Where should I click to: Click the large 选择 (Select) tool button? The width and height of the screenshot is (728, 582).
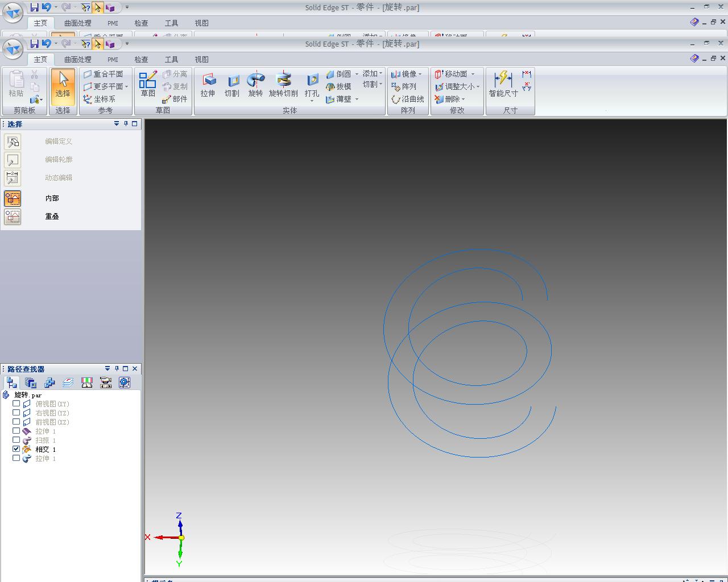pyautogui.click(x=63, y=86)
